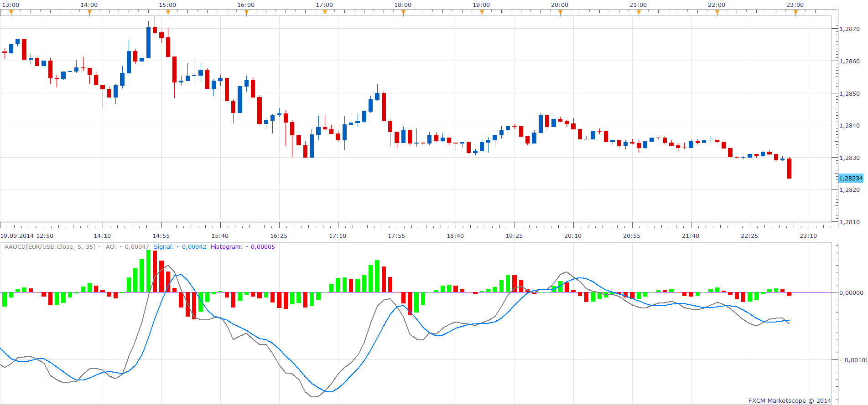Click the 23:10 time axis label

(x=808, y=236)
